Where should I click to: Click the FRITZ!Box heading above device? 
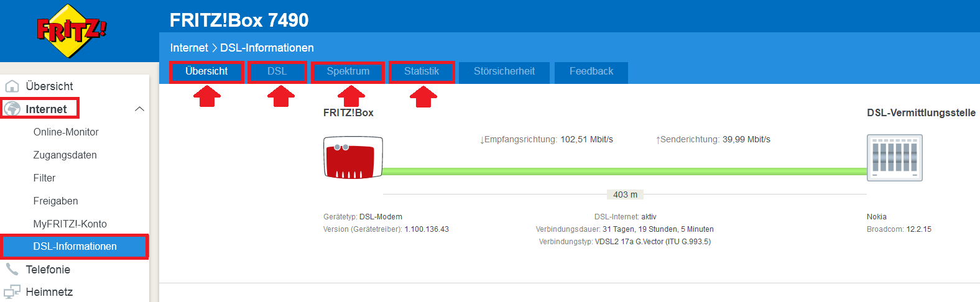click(x=348, y=112)
